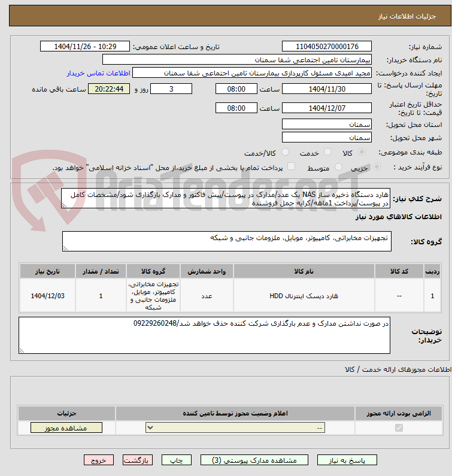Click the خروج exit button
The width and height of the screenshot is (452, 476).
click(99, 460)
